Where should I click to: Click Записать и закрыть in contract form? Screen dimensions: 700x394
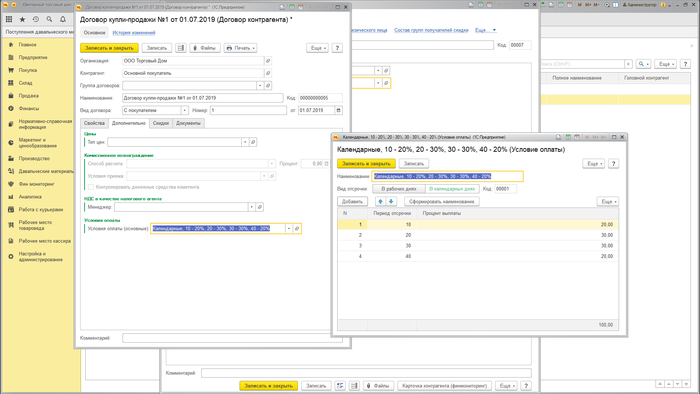click(109, 48)
